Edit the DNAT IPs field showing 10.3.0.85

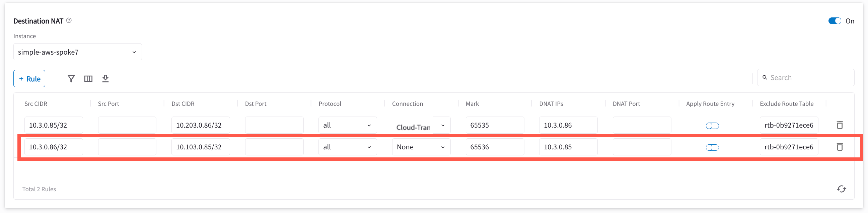click(x=568, y=147)
